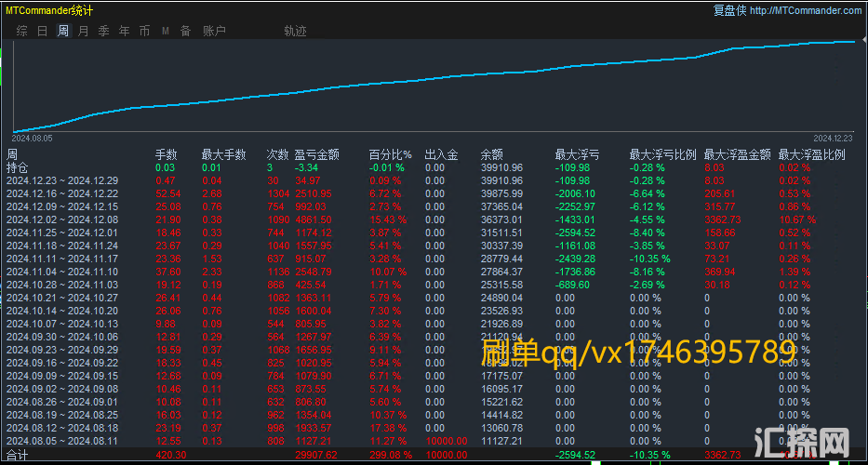Image resolution: width=868 pixels, height=465 pixels.
Task: Select the 年 yearly statistics tab
Action: click(125, 31)
